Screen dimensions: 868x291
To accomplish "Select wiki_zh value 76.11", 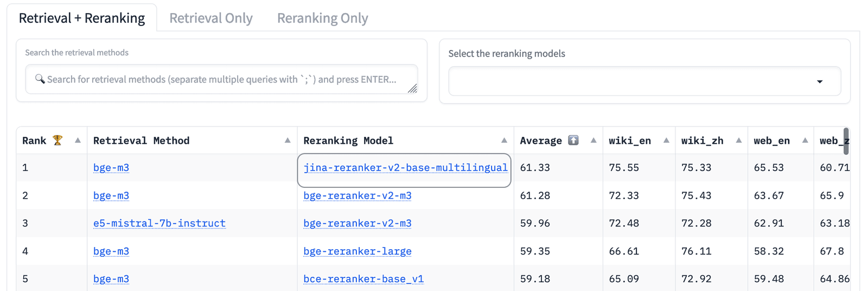I will point(697,251).
